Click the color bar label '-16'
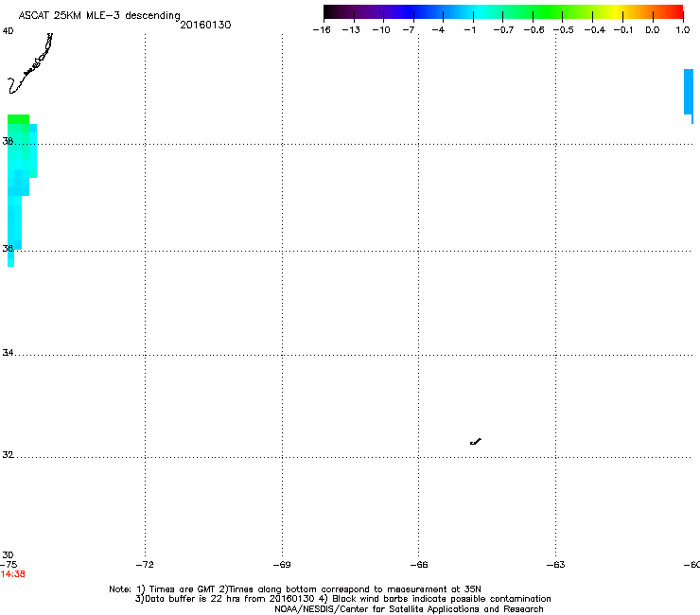 tap(322, 30)
